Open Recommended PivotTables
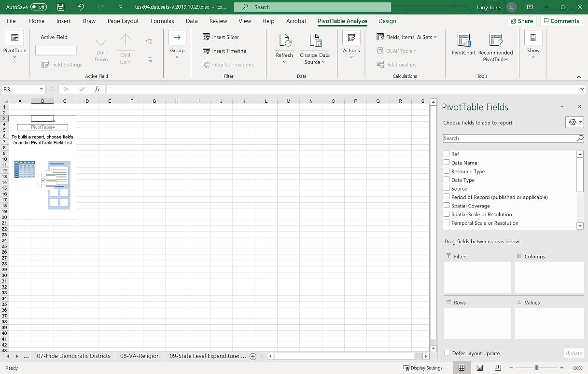This screenshot has width=588, height=374. [495, 41]
